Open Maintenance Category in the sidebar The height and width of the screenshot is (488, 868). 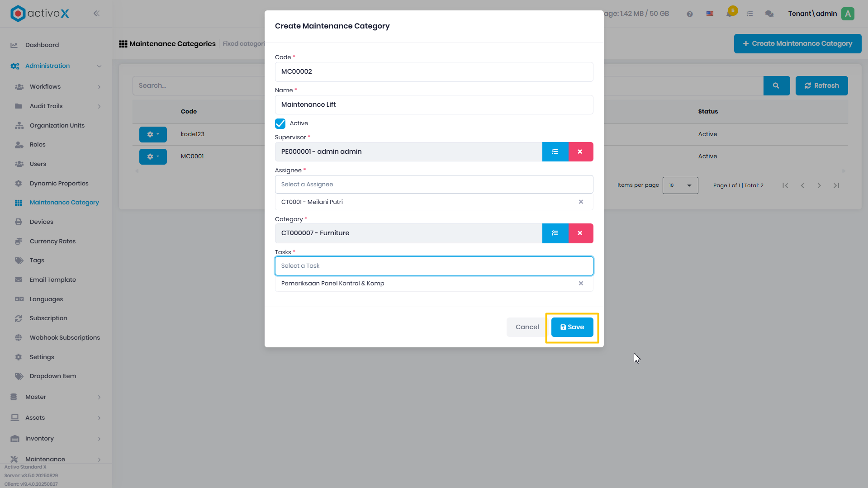[64, 203]
